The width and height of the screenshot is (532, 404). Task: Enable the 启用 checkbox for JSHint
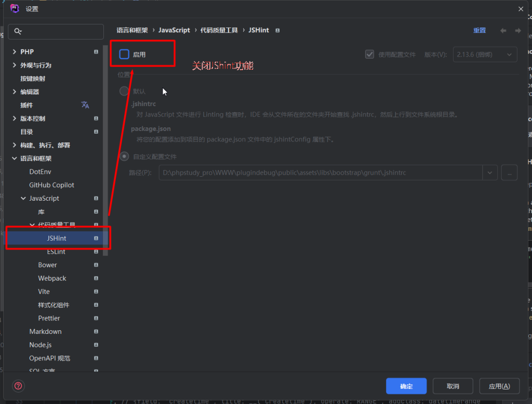pos(124,53)
